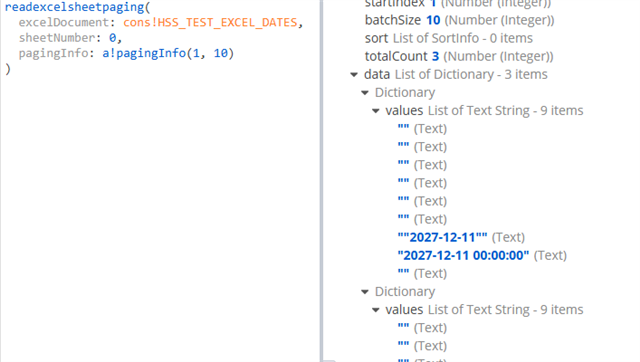Screen dimensions: 640x362
Task: Click the cons!HSS_TEST_EXCEL_DATES constant in code
Action: [210, 22]
